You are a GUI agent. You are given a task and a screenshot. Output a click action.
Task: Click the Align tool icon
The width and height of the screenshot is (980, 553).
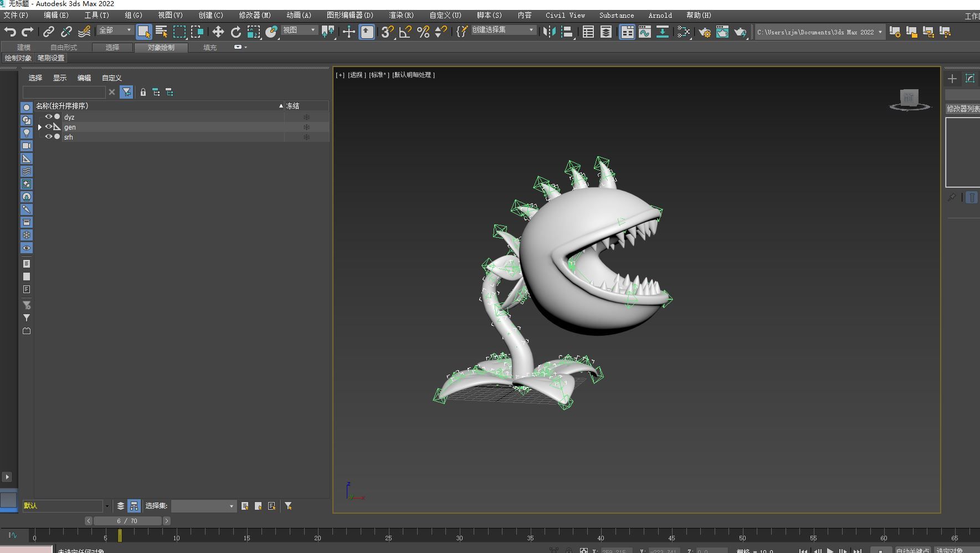coord(567,32)
